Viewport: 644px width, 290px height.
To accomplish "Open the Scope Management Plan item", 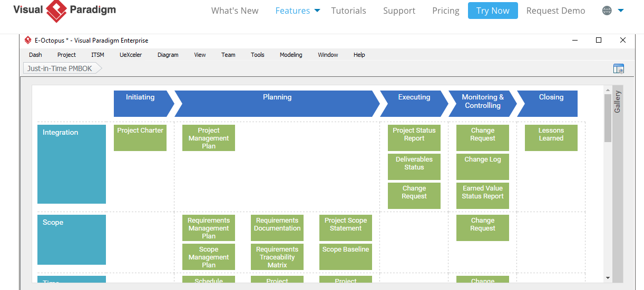I will [x=209, y=257].
